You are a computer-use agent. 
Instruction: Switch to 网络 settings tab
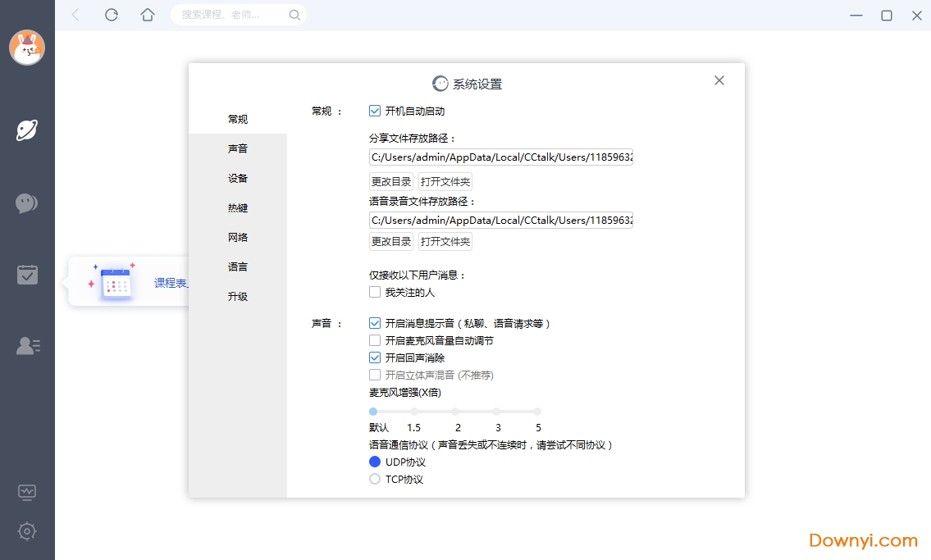point(238,237)
